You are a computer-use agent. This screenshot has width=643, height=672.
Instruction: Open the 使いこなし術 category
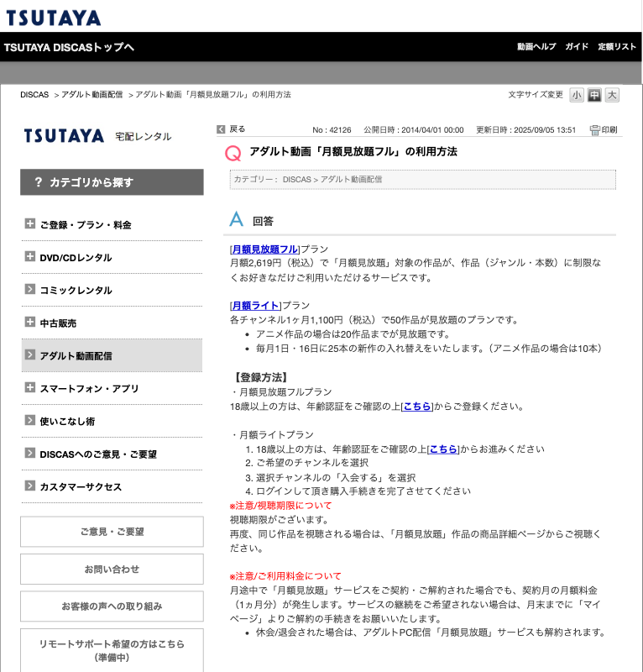click(67, 422)
